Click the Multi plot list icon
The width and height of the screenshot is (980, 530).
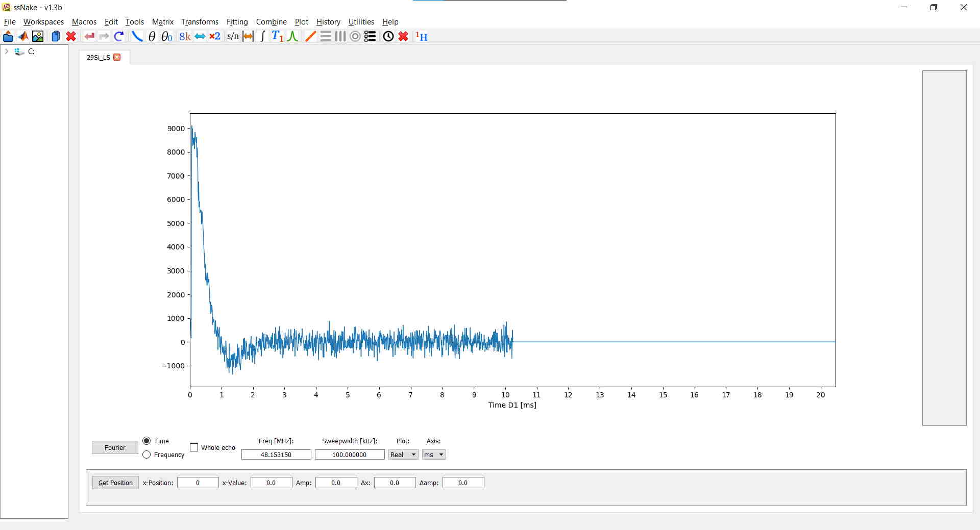(x=370, y=36)
